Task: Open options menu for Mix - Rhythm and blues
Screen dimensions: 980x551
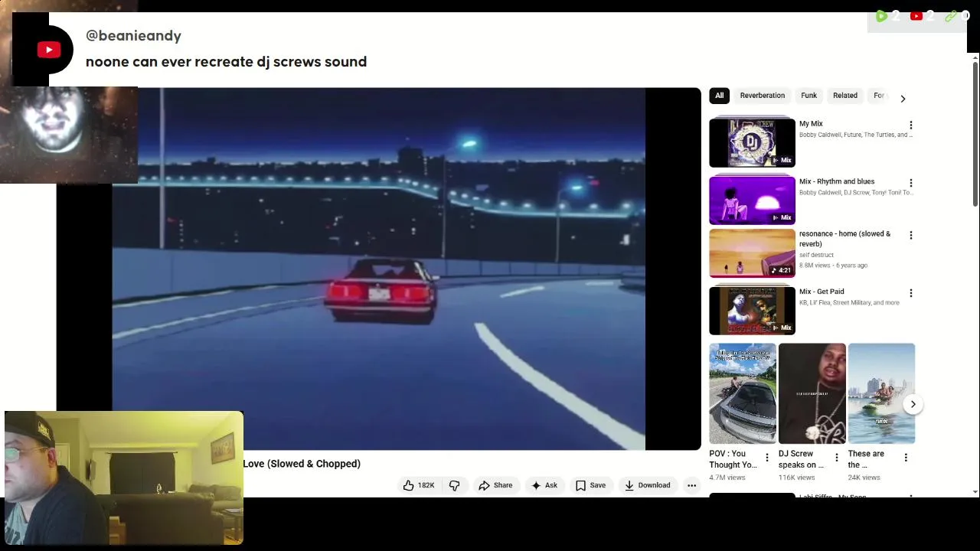Action: (x=910, y=183)
